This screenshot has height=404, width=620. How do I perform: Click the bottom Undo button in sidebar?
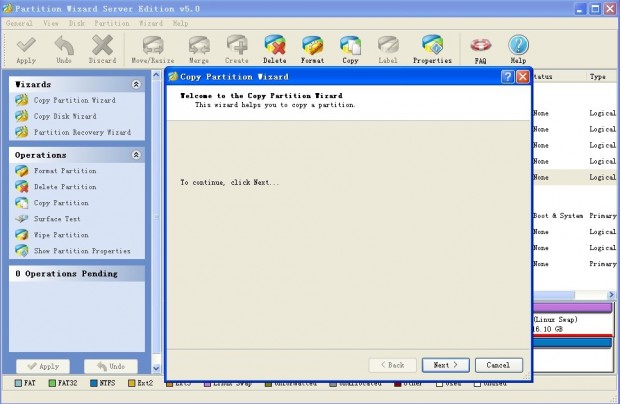point(111,366)
